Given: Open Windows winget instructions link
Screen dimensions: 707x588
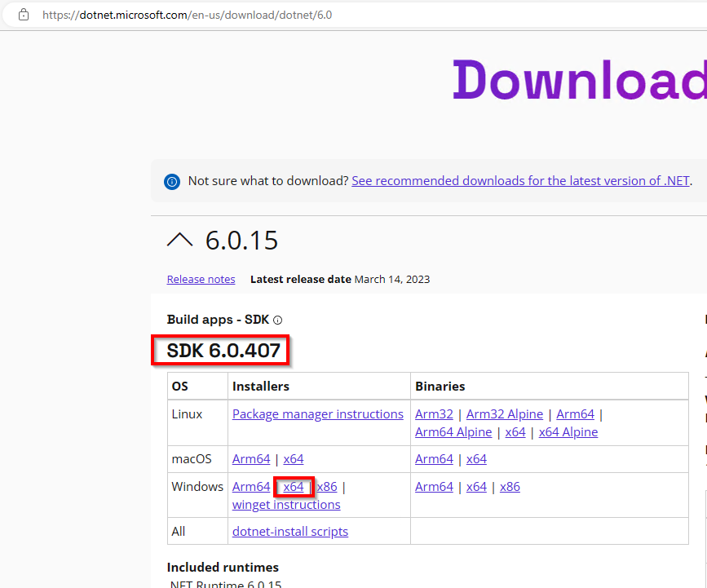Looking at the screenshot, I should coord(286,505).
